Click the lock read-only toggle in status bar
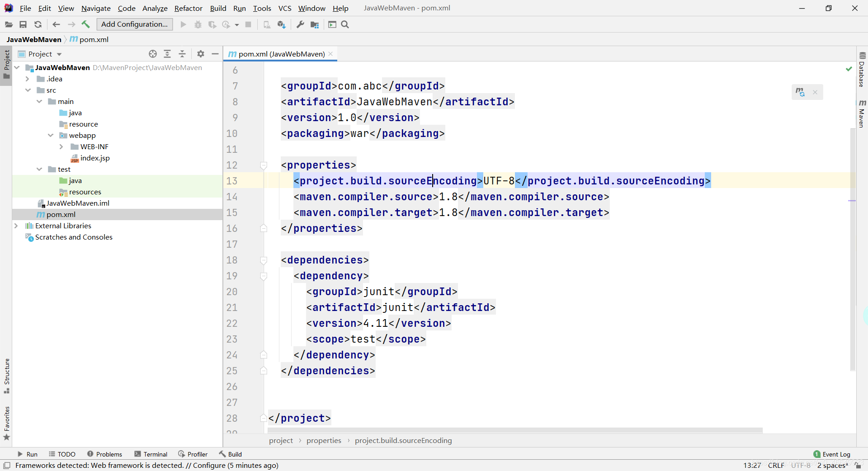The height and width of the screenshot is (471, 868). coord(858,465)
